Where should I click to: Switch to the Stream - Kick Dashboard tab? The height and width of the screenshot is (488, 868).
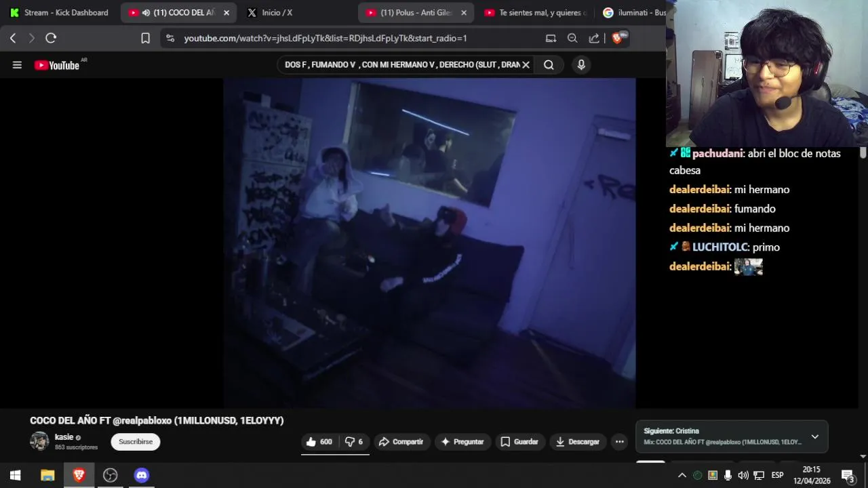coord(60,13)
